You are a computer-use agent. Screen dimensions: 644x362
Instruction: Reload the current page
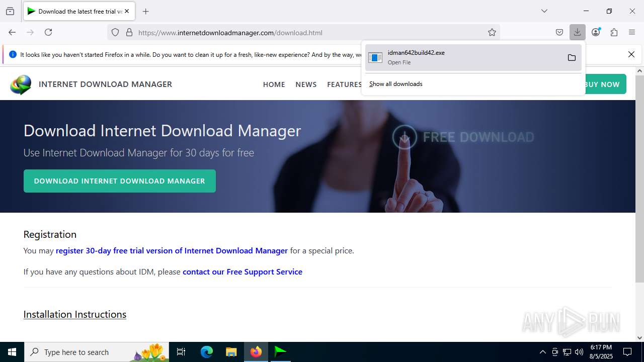[48, 32]
